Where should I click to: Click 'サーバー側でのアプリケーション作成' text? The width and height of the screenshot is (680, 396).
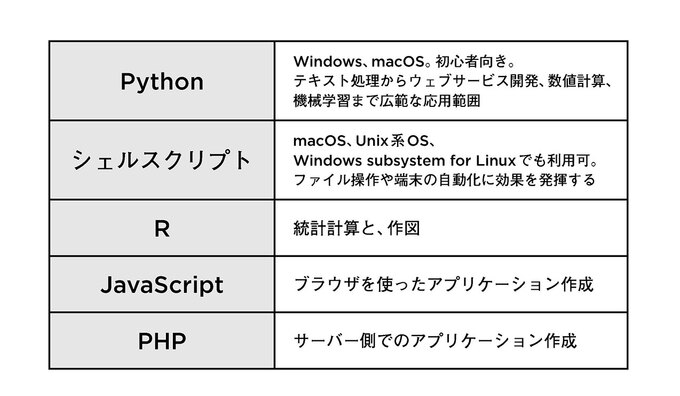(435, 341)
